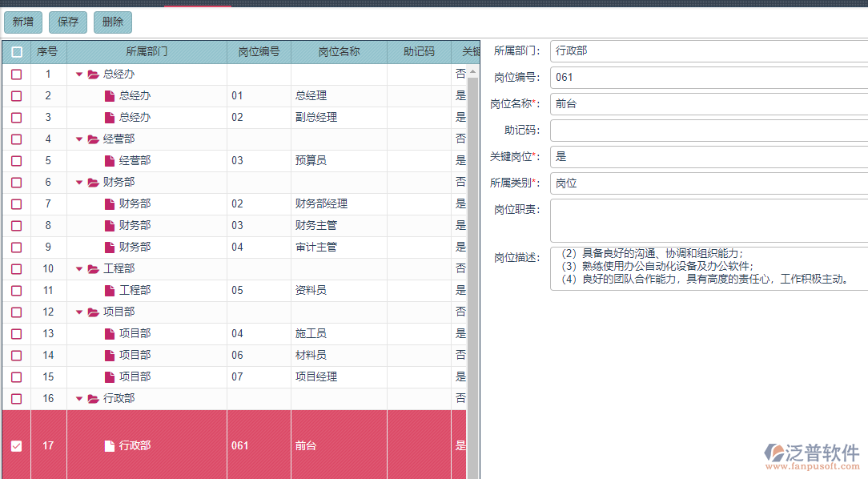The height and width of the screenshot is (479, 868).
Task: Click the 新增 button
Action: 23,22
